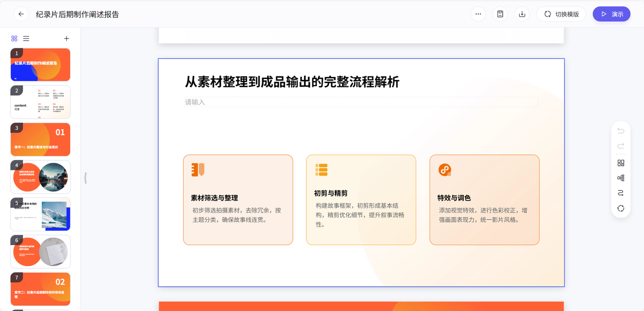Click the undo arrow in floating toolbar
Viewport: 644px width, 311px height.
tap(621, 131)
